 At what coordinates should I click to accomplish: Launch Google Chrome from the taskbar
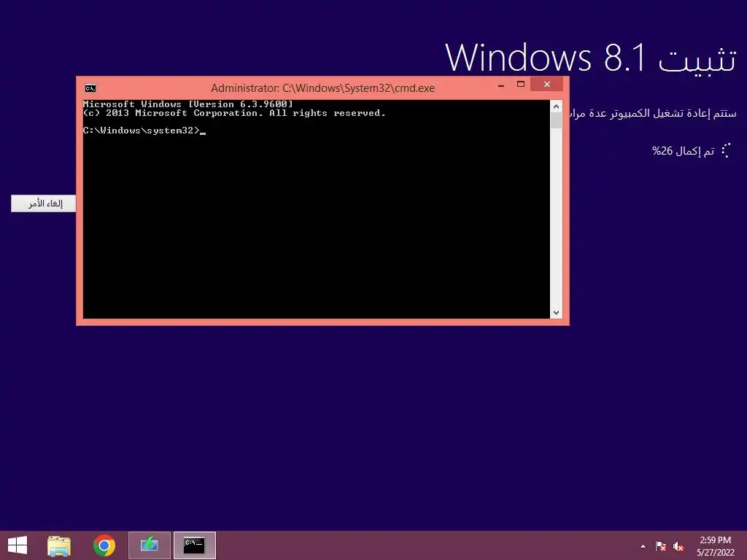(x=104, y=545)
